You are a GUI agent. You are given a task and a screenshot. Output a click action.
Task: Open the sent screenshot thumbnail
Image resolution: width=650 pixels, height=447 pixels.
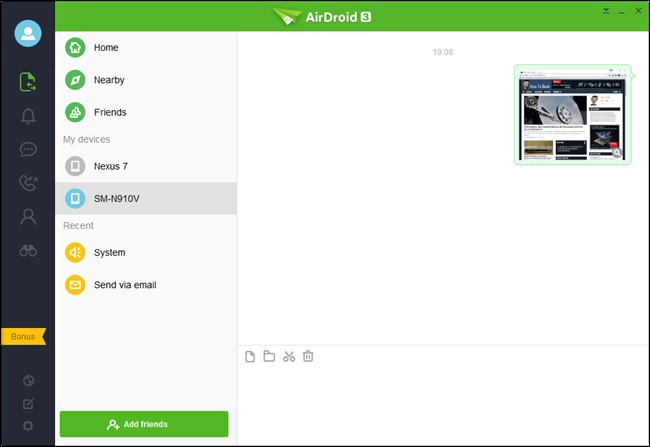coord(572,114)
